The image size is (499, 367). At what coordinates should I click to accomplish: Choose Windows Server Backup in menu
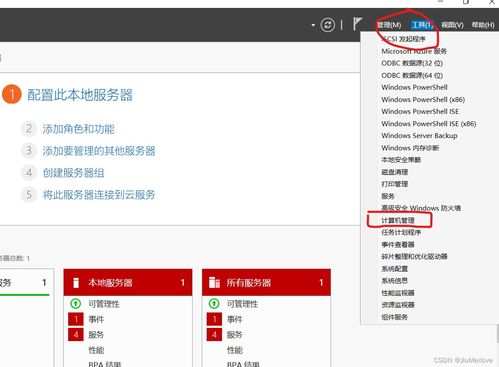(419, 136)
